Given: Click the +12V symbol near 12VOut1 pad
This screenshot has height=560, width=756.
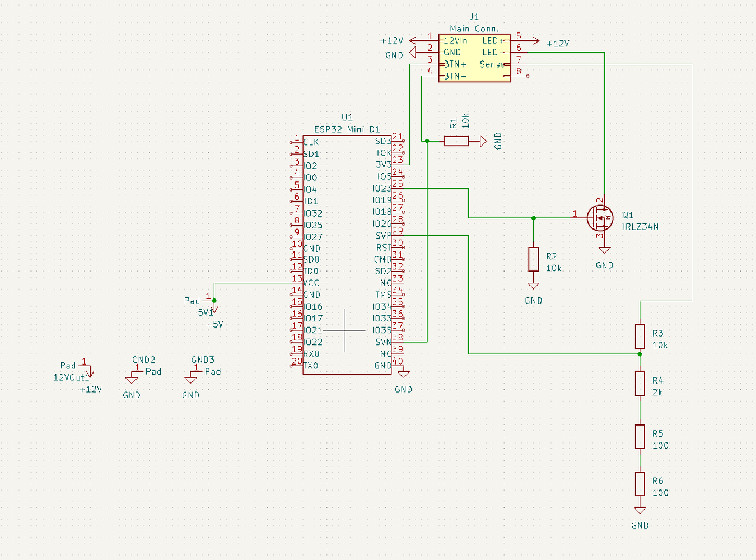Looking at the screenshot, I should click(x=90, y=374).
